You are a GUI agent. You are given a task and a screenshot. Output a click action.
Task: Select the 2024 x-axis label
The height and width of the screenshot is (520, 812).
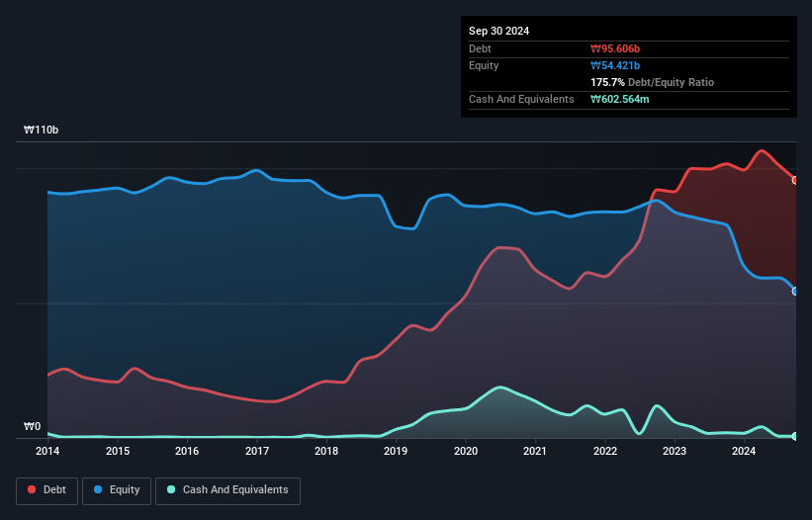(x=744, y=451)
